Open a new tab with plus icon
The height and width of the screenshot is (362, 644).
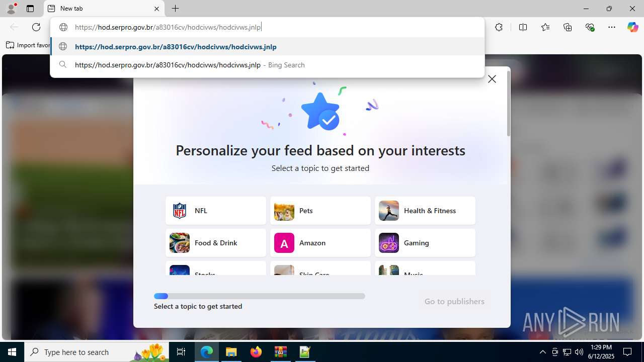click(175, 9)
